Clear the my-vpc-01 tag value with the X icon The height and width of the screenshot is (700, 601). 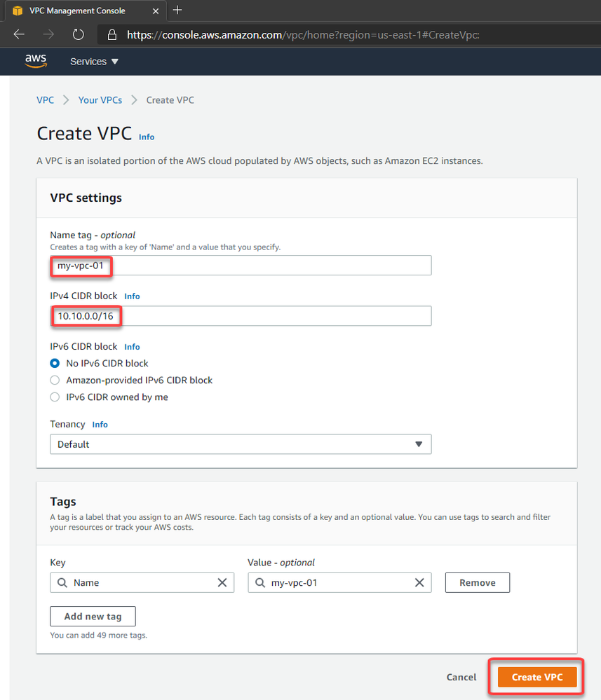419,582
